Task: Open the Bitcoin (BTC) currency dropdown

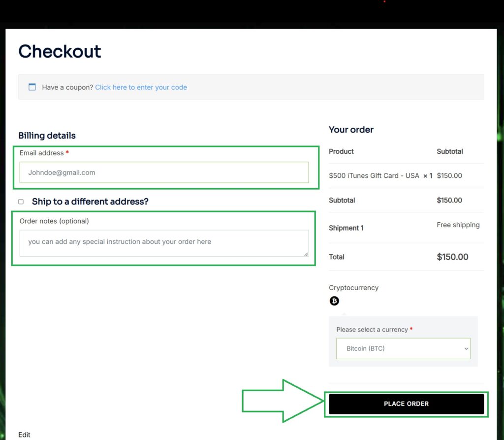Action: click(x=403, y=348)
